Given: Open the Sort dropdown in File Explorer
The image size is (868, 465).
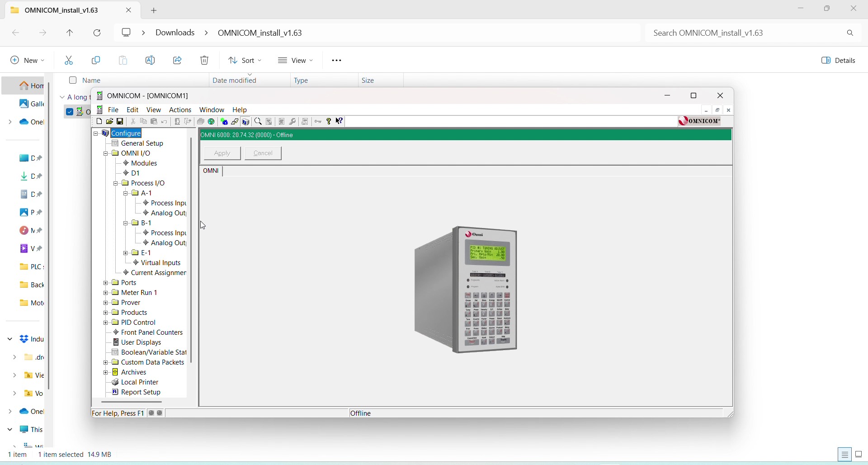Looking at the screenshot, I should point(245,61).
